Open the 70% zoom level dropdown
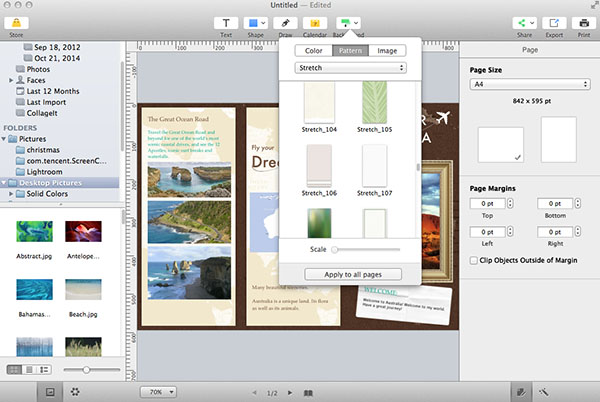The width and height of the screenshot is (600, 402). [x=158, y=391]
